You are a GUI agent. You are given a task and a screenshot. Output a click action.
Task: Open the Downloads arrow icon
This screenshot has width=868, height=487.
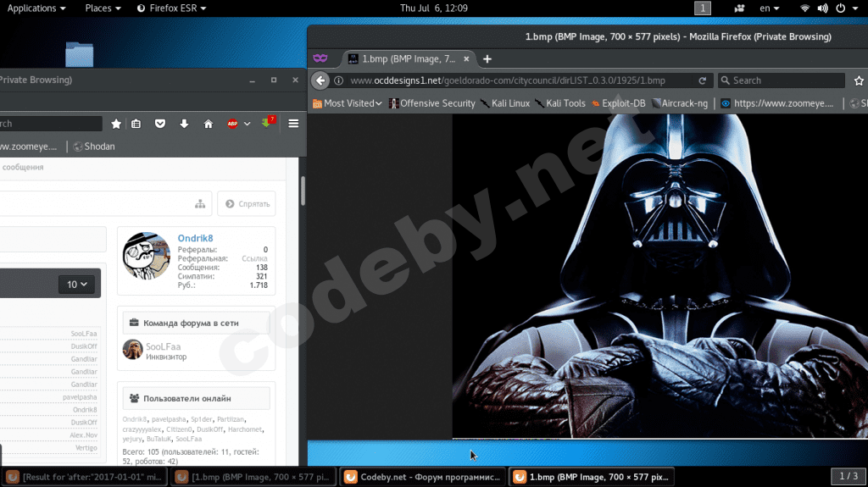click(x=184, y=124)
